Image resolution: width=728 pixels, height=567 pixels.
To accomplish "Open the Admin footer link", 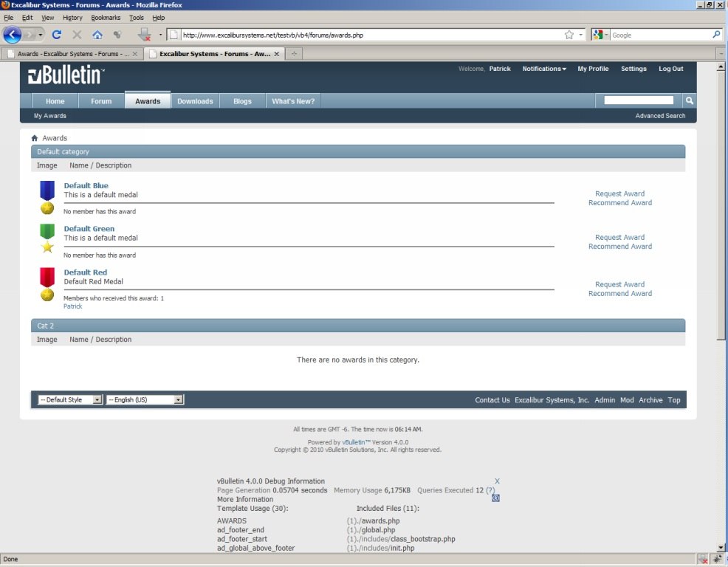I will [605, 400].
